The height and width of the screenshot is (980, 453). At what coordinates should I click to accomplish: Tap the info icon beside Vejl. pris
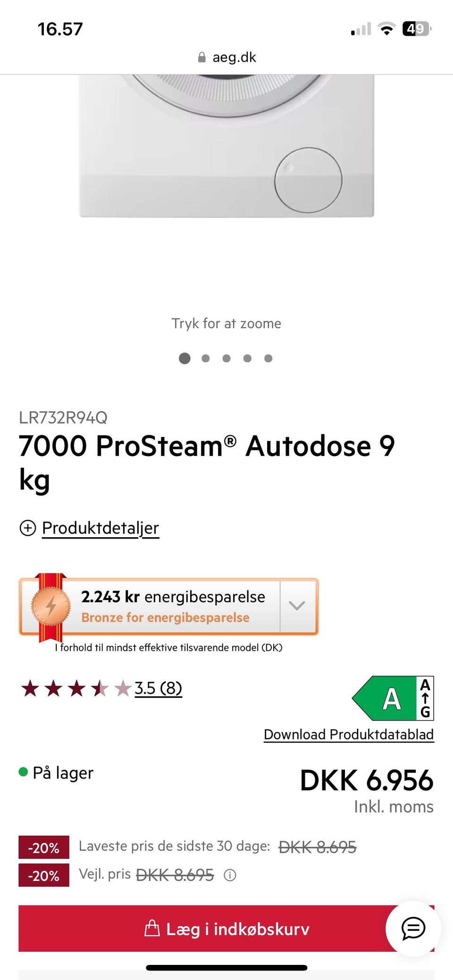coord(230,875)
